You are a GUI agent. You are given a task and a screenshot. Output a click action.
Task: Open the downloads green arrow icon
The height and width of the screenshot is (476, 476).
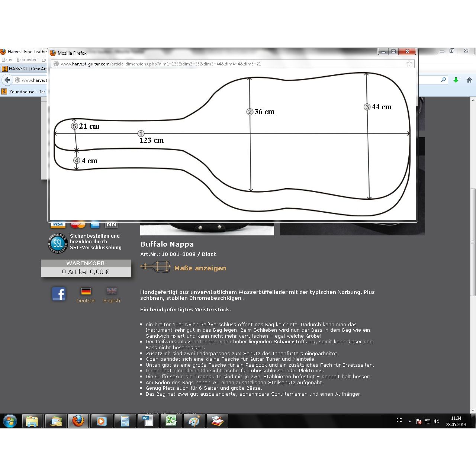[456, 80]
